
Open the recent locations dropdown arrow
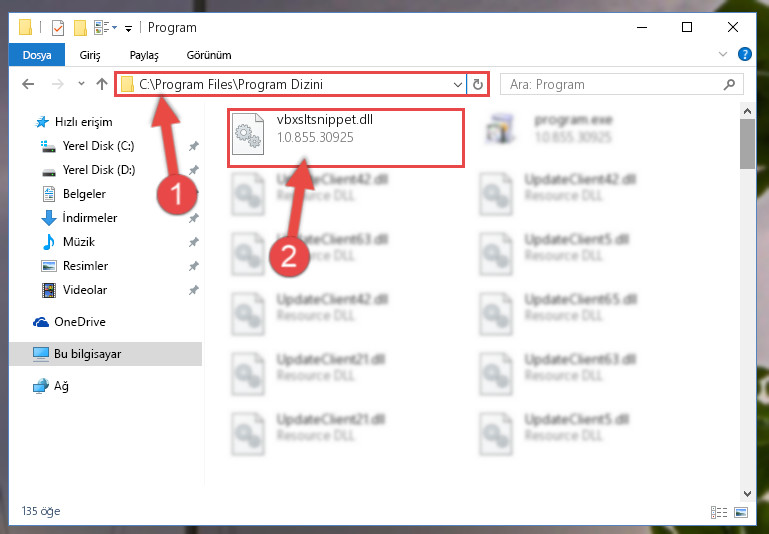(81, 84)
